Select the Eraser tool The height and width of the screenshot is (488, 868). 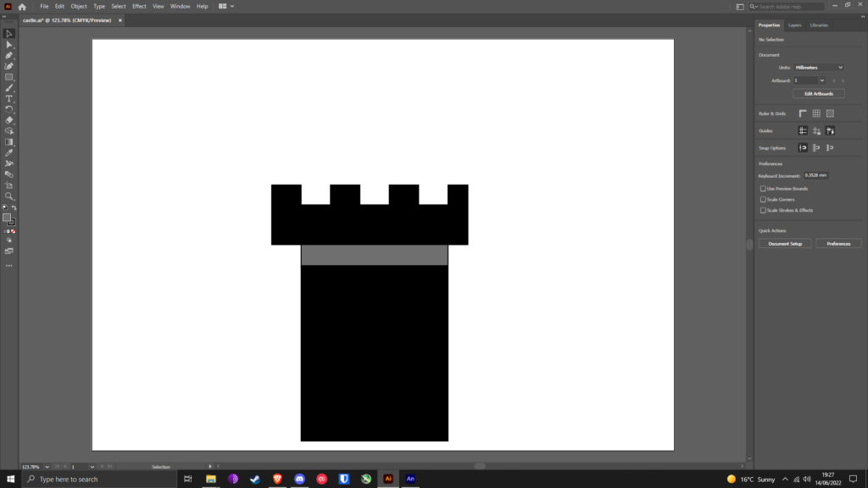(8, 120)
